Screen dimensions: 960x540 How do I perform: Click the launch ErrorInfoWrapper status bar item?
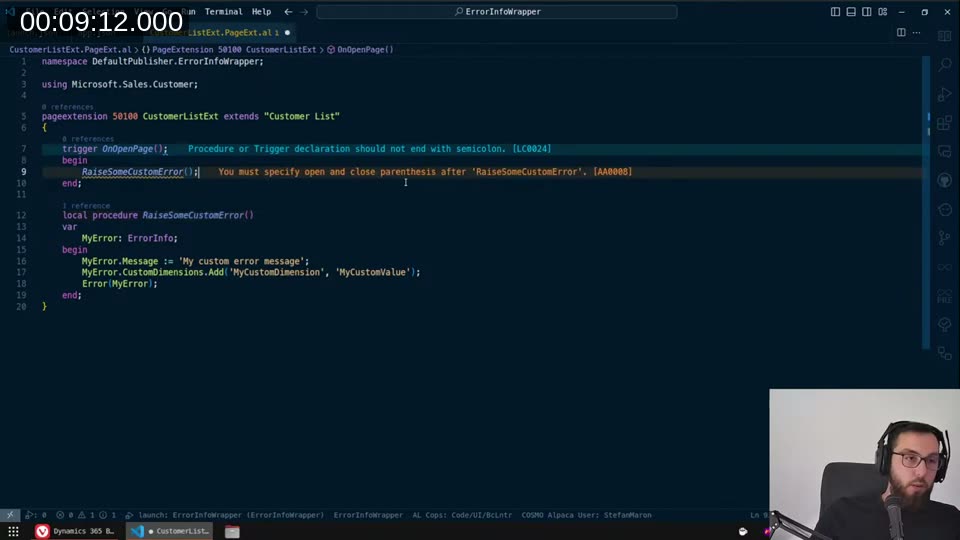point(229,515)
